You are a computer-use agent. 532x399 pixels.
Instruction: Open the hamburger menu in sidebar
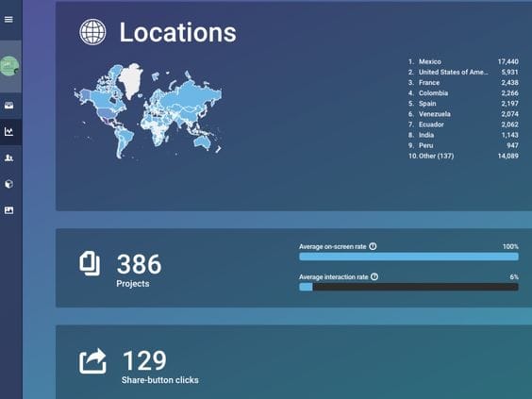(8, 20)
